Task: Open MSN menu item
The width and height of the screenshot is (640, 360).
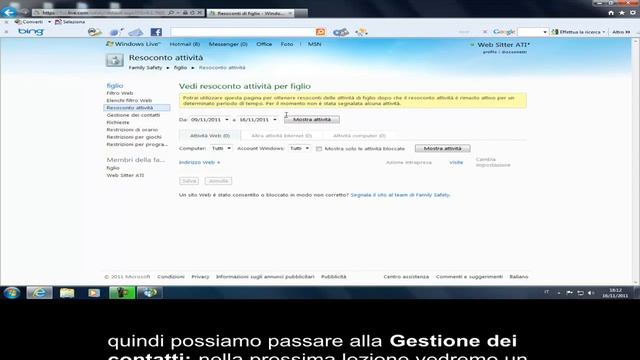Action: click(x=314, y=44)
